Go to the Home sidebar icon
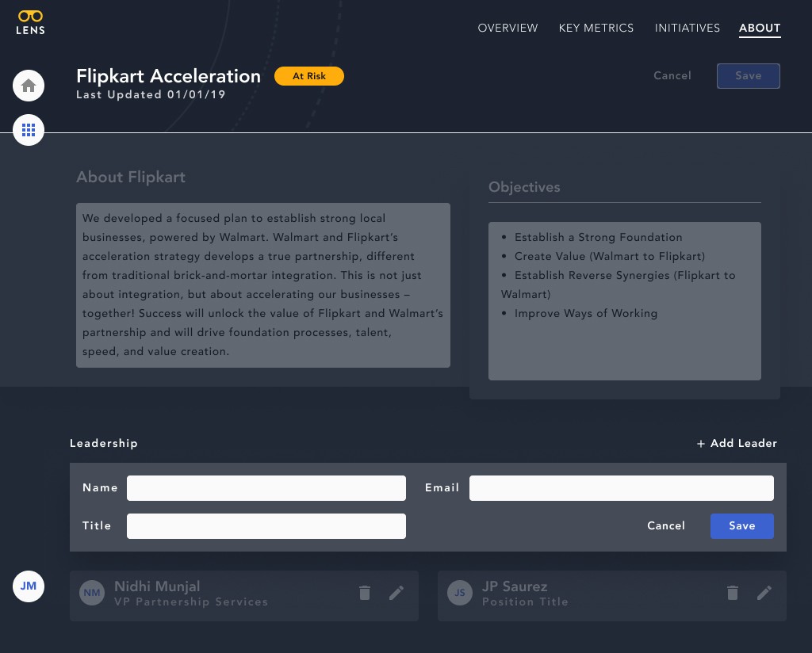The height and width of the screenshot is (653, 812). point(29,86)
